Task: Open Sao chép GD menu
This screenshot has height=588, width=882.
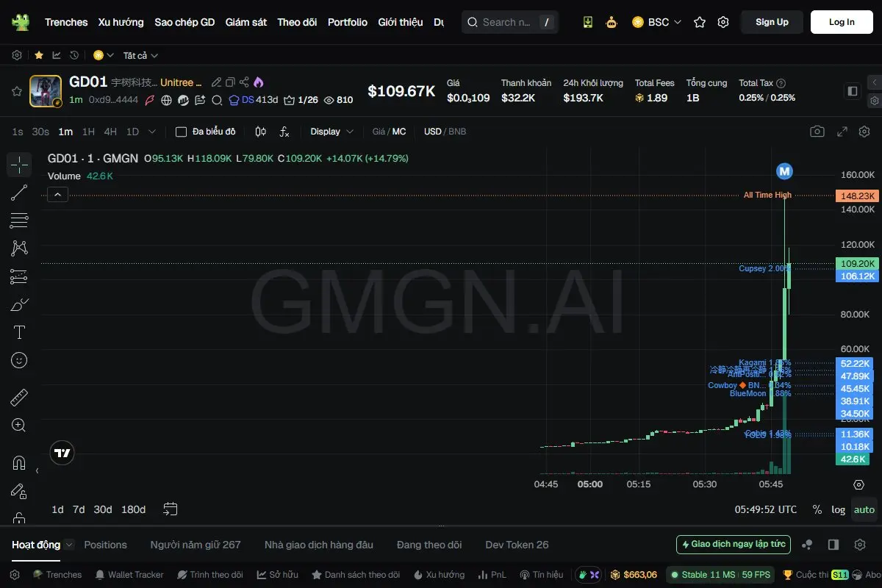Action: click(x=184, y=22)
